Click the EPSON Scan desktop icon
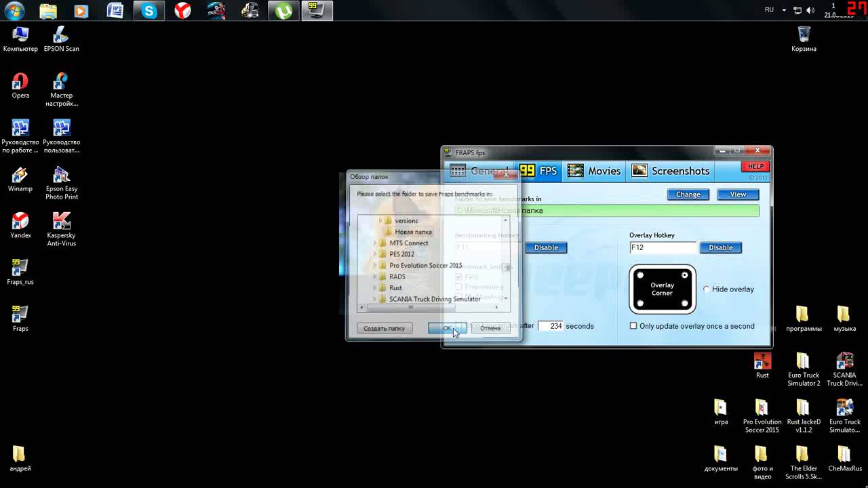The image size is (868, 488). [x=61, y=39]
